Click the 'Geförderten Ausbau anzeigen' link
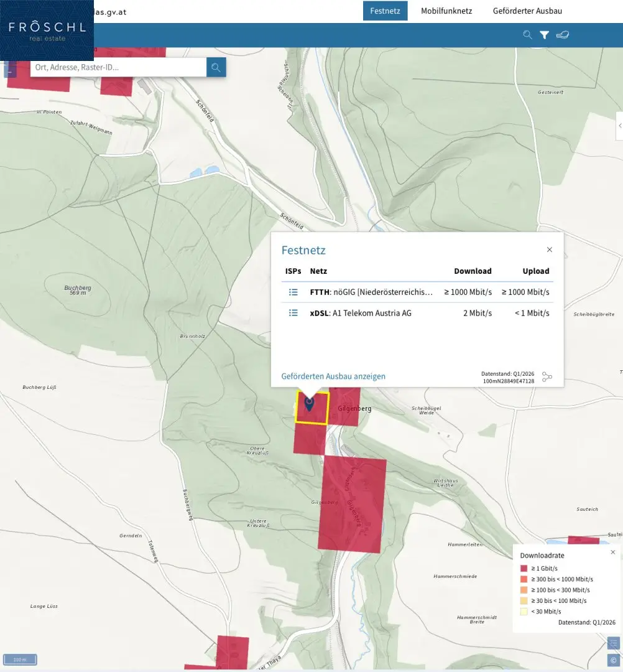The width and height of the screenshot is (623, 672). tap(333, 376)
